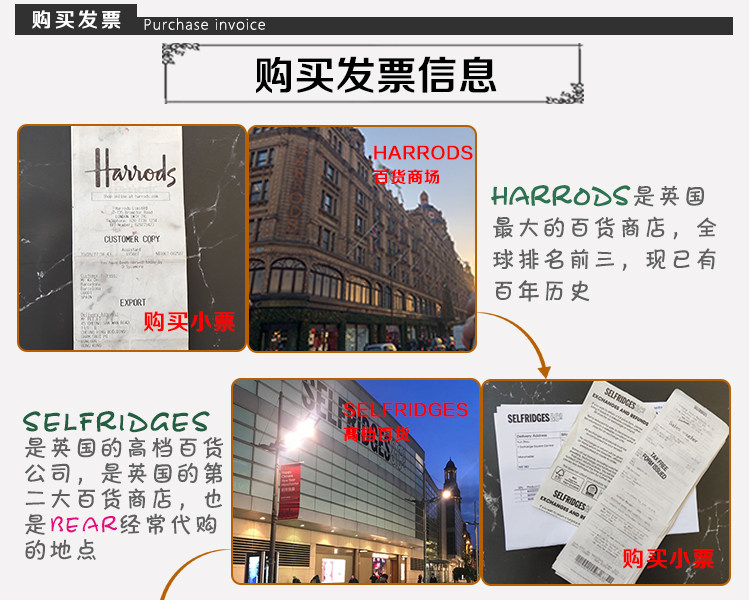Click the '最大的百货商店，全' text line

(x=605, y=228)
